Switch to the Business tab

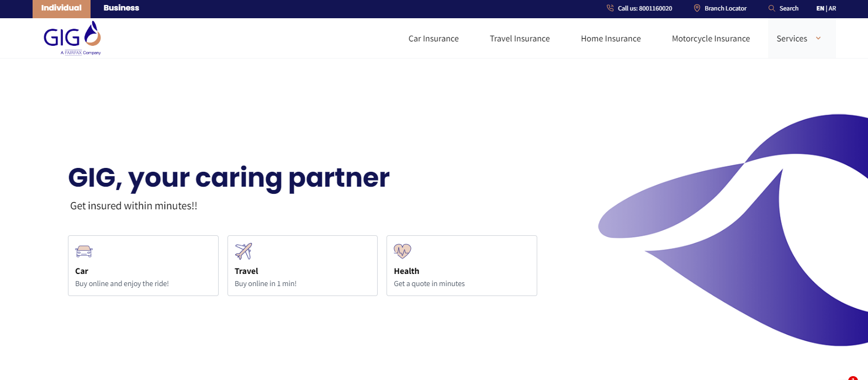(121, 8)
